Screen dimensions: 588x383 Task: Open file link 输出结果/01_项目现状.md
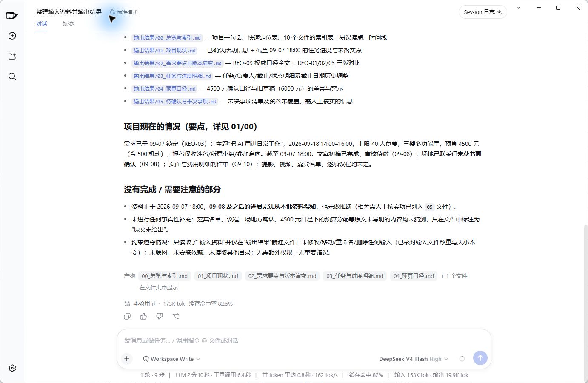coord(165,51)
